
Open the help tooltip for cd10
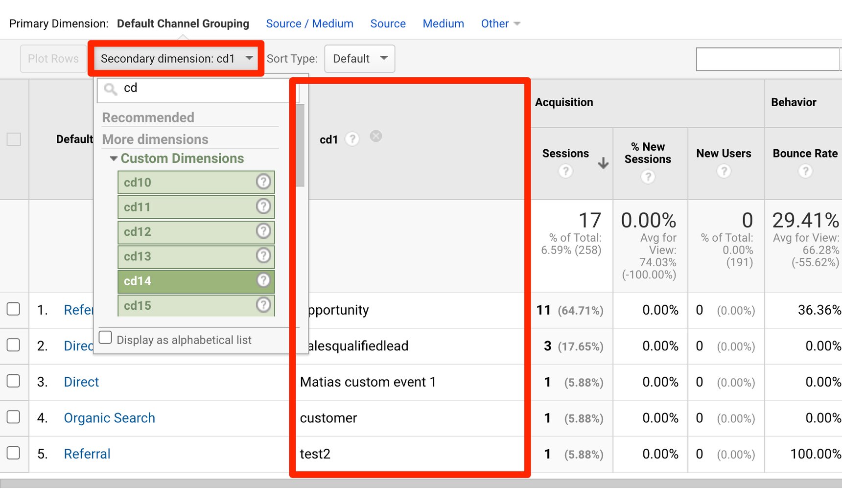click(264, 182)
